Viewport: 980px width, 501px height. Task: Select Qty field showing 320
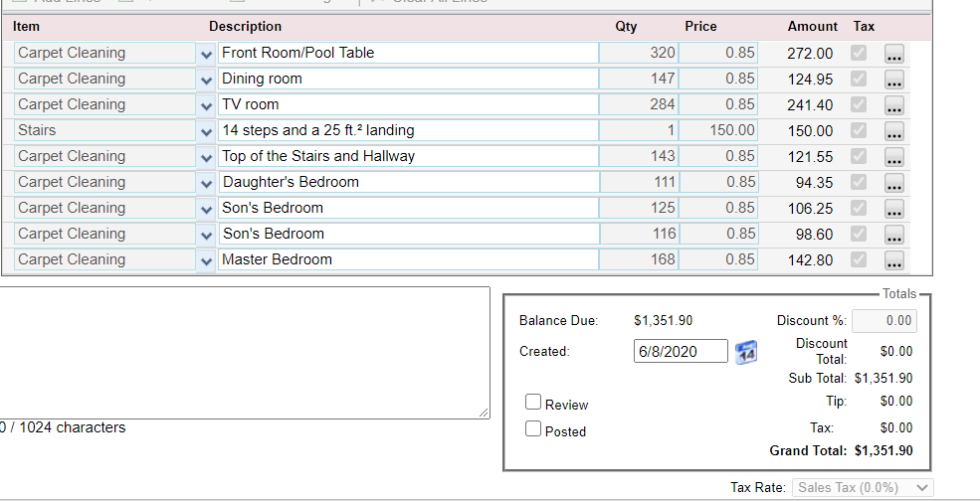(x=639, y=53)
